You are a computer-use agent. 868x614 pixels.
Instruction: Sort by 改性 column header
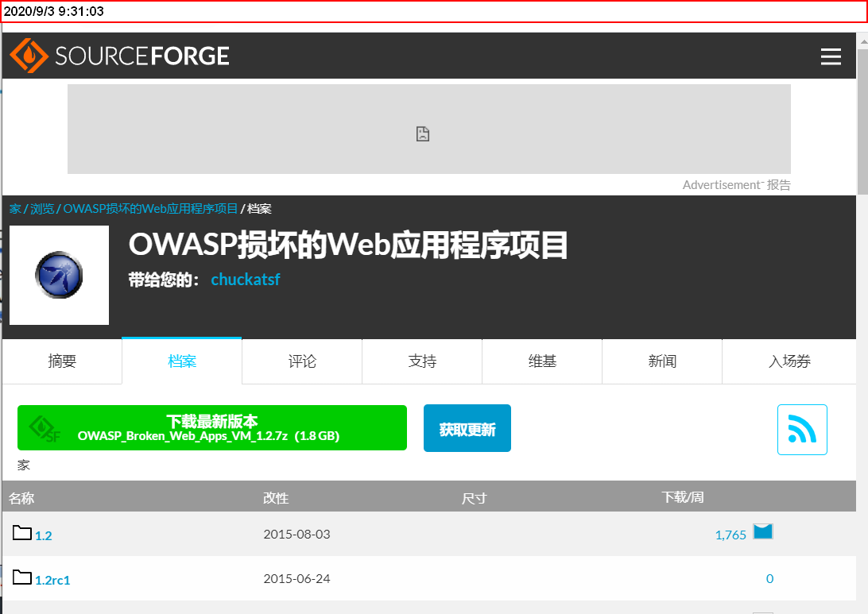276,498
